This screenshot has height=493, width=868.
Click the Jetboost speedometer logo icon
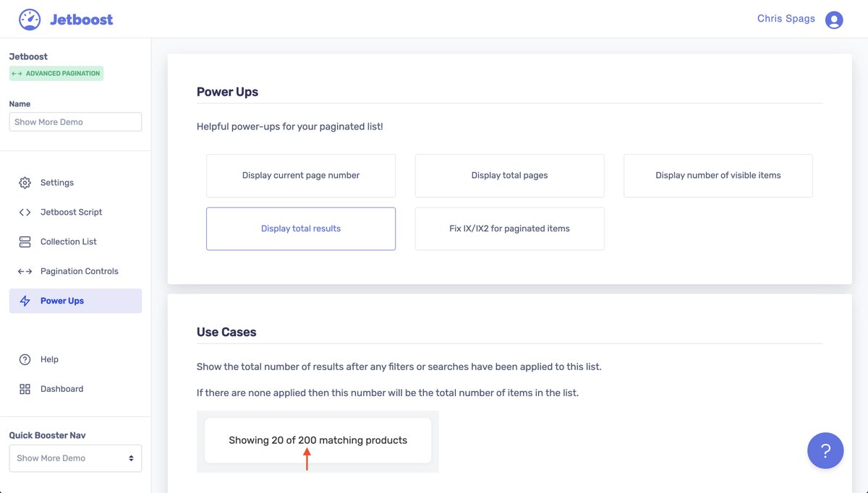[x=30, y=20]
